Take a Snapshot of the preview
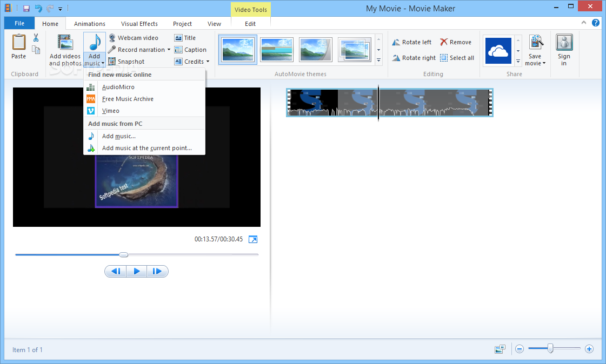Screen dimensions: 606x364 126,62
